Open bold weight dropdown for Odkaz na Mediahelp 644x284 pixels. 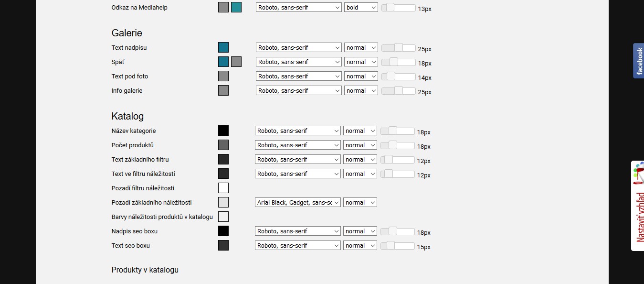(x=360, y=7)
